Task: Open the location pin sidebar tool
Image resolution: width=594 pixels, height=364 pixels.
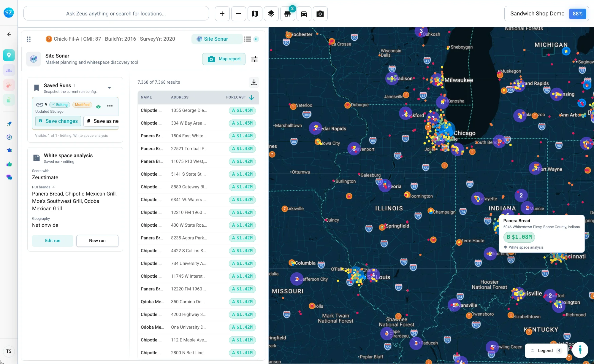Action: click(9, 55)
